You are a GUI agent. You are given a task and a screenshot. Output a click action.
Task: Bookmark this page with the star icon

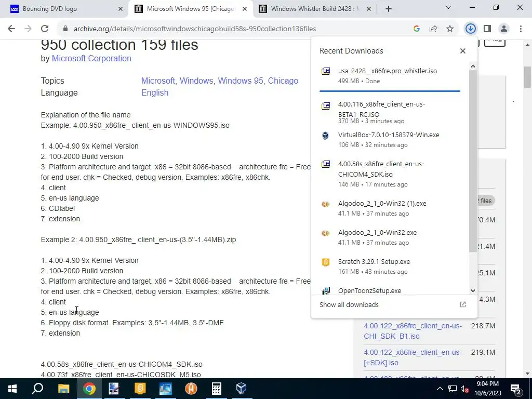tap(450, 29)
